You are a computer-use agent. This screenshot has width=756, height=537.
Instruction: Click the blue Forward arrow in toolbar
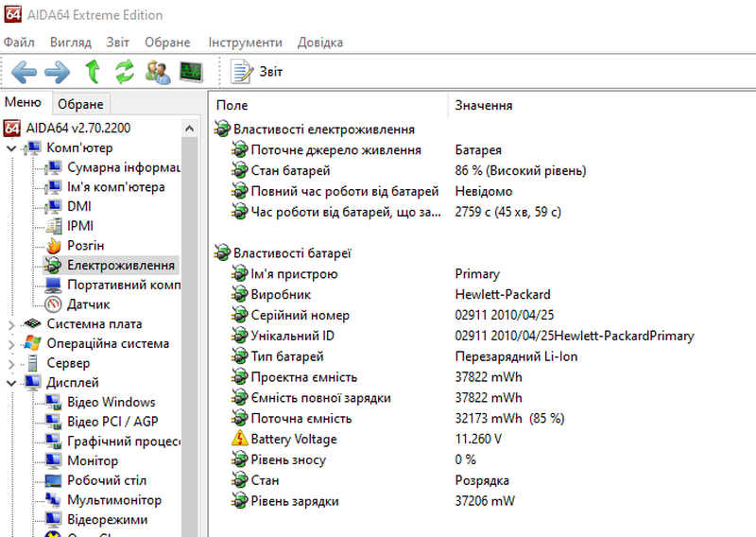pyautogui.click(x=58, y=71)
